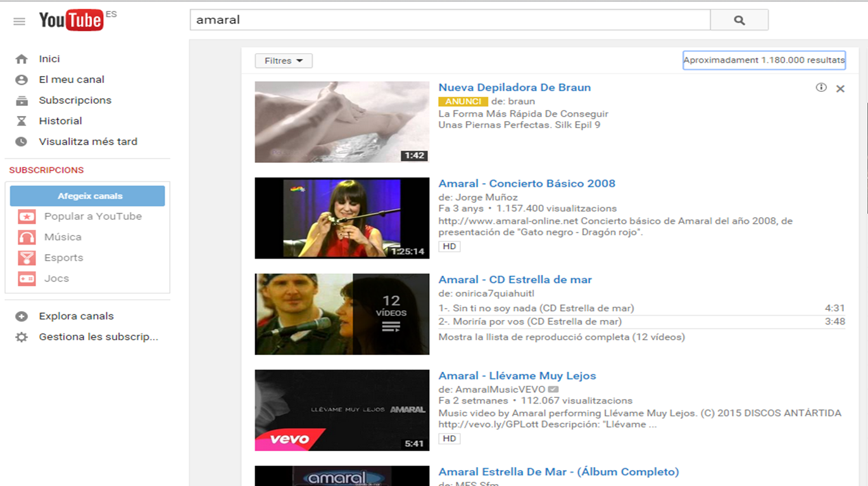Expand the Filtres dropdown

coord(284,61)
